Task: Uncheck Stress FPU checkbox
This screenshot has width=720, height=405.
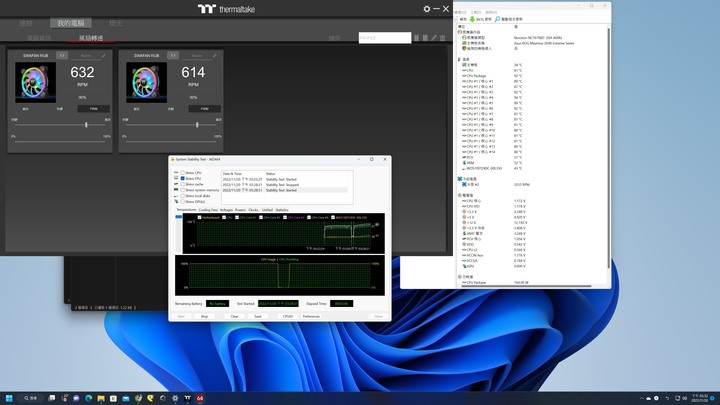Action: tap(182, 178)
